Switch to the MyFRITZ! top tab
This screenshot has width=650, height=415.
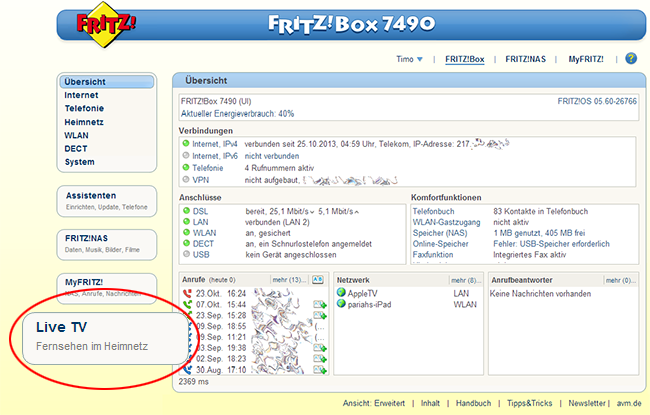[x=586, y=59]
